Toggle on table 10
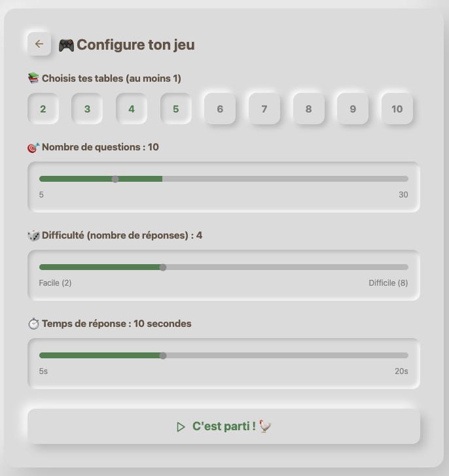Image resolution: width=449 pixels, height=476 pixels. [x=397, y=109]
